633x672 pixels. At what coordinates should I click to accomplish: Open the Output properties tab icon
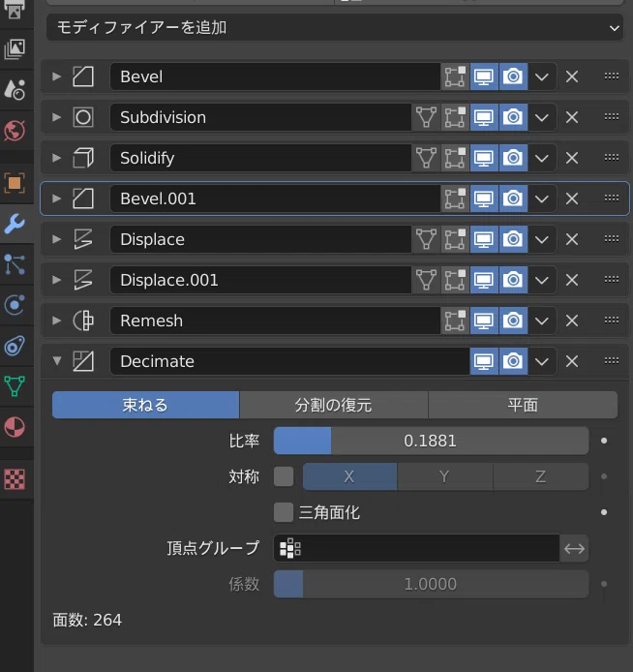15,11
